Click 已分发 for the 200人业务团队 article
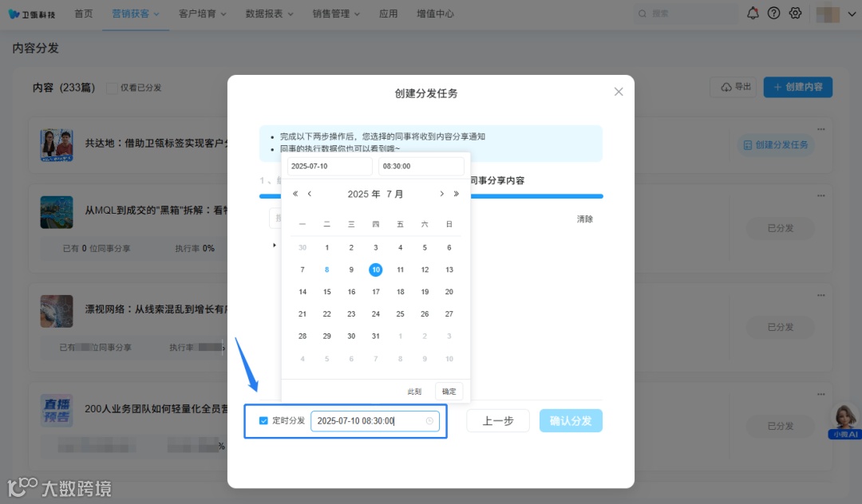862x504 pixels. pos(780,426)
